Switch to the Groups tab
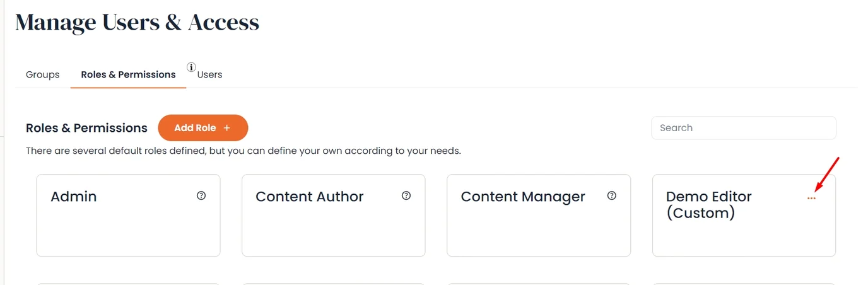The width and height of the screenshot is (868, 285). (43, 74)
